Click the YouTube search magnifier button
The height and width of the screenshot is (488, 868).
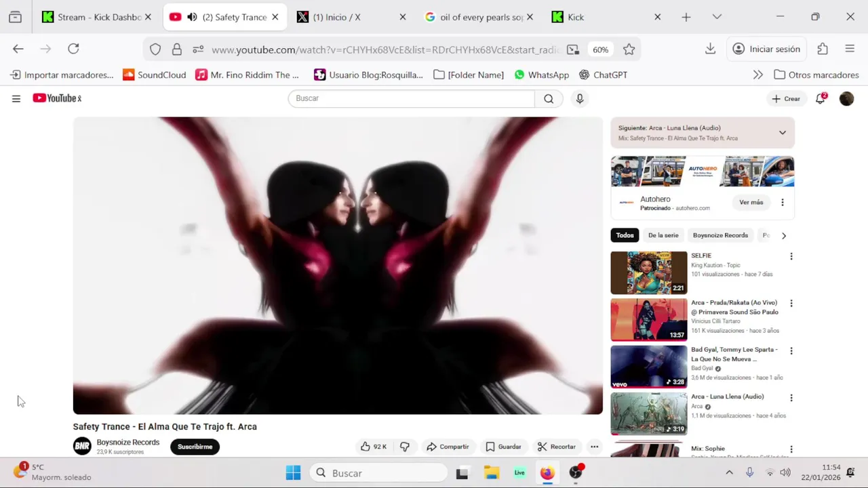pos(549,99)
